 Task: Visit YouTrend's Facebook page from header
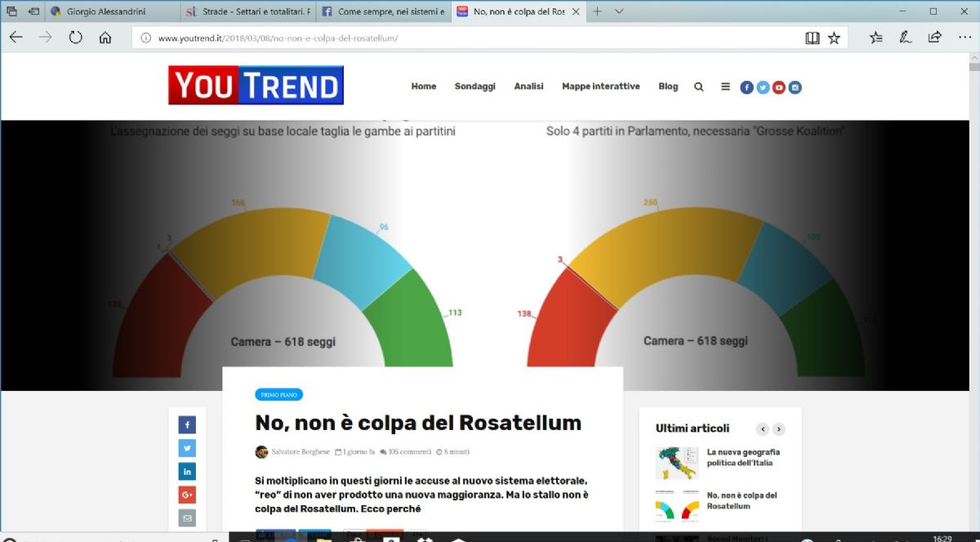click(746, 87)
